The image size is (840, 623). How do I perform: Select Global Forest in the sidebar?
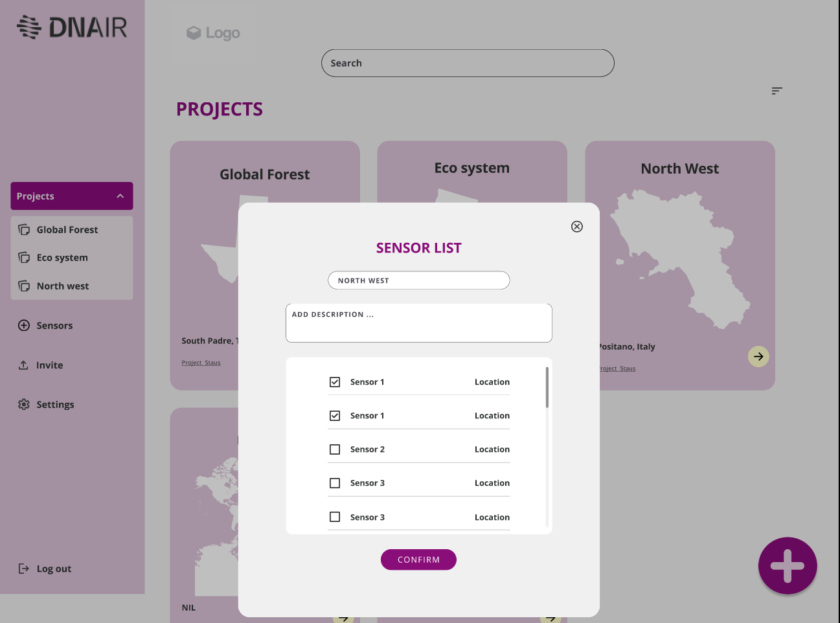click(x=67, y=230)
